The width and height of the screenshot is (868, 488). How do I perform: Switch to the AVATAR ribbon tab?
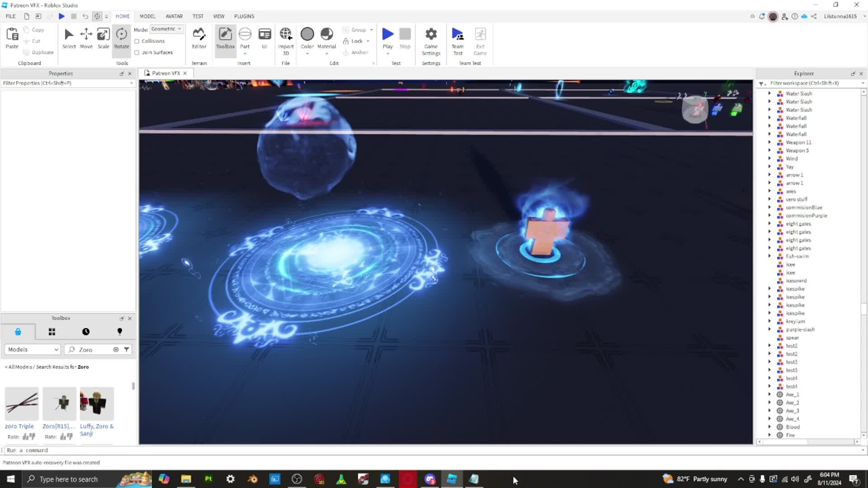pos(174,16)
